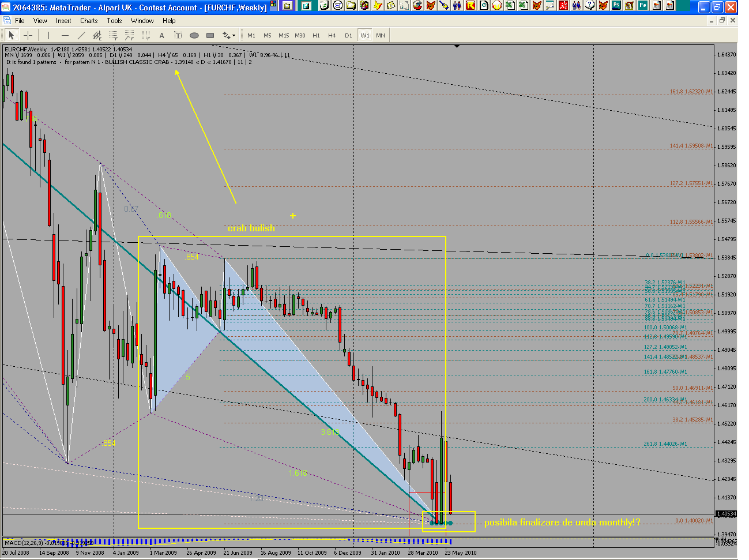Select the arrow Cursor tool
The image size is (749, 560).
[x=12, y=35]
